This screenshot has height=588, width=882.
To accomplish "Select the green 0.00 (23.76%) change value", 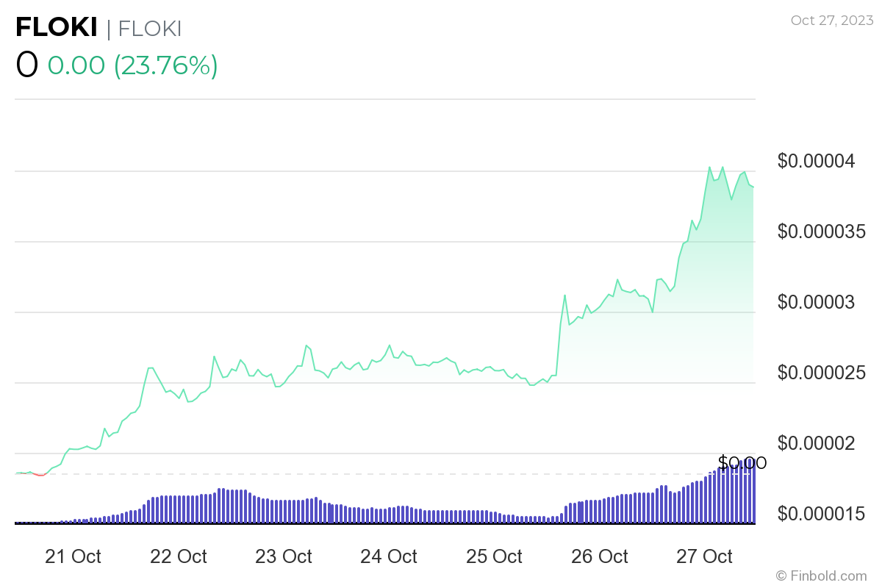I will pos(133,65).
